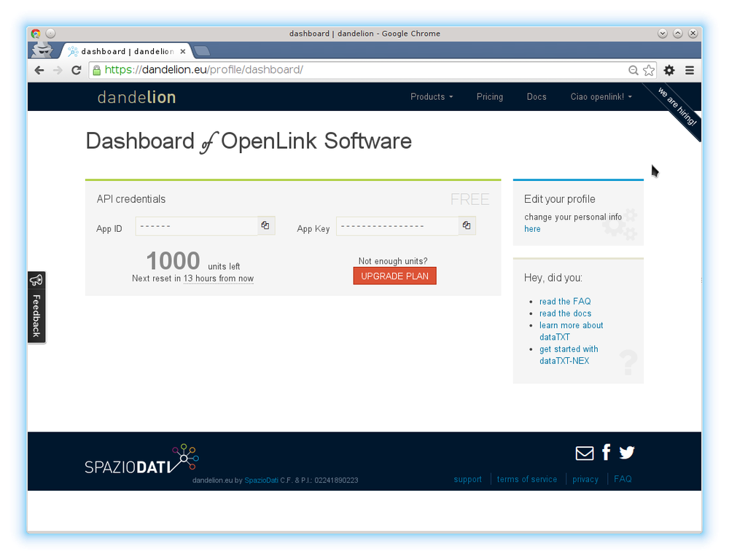Image resolution: width=729 pixels, height=560 pixels.
Task: Close the dashboard browser tab
Action: click(183, 52)
